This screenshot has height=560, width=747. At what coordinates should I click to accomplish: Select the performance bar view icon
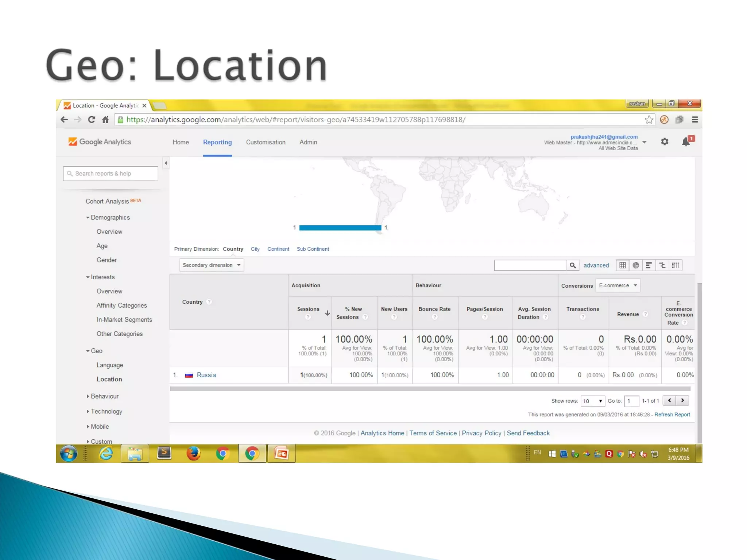coord(649,265)
